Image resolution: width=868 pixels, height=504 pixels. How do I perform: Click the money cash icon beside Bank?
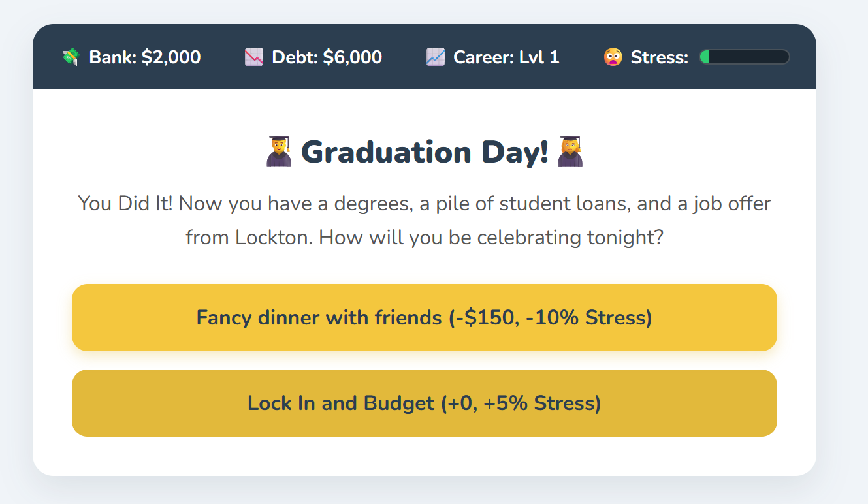coord(71,57)
